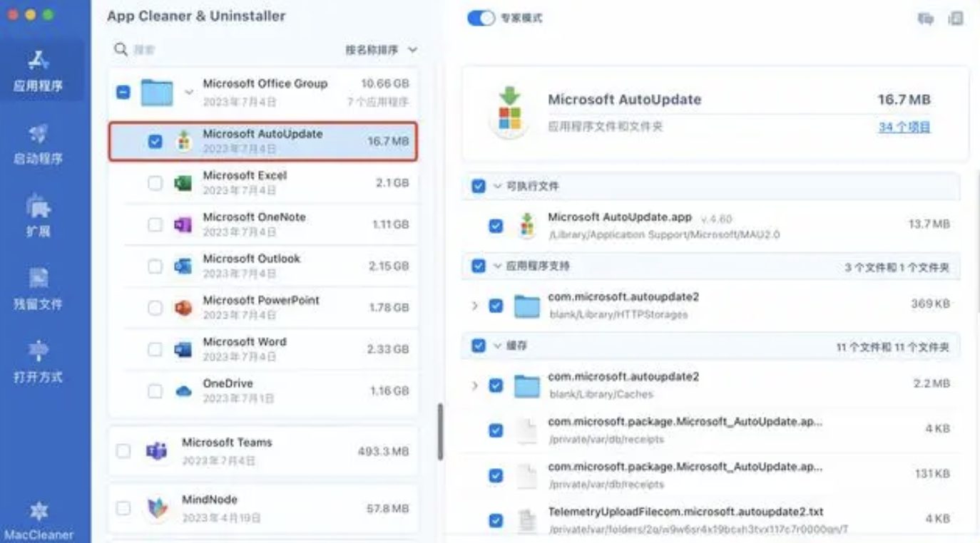Click the Microsoft Excel app icon
Image resolution: width=980 pixels, height=543 pixels.
[183, 183]
